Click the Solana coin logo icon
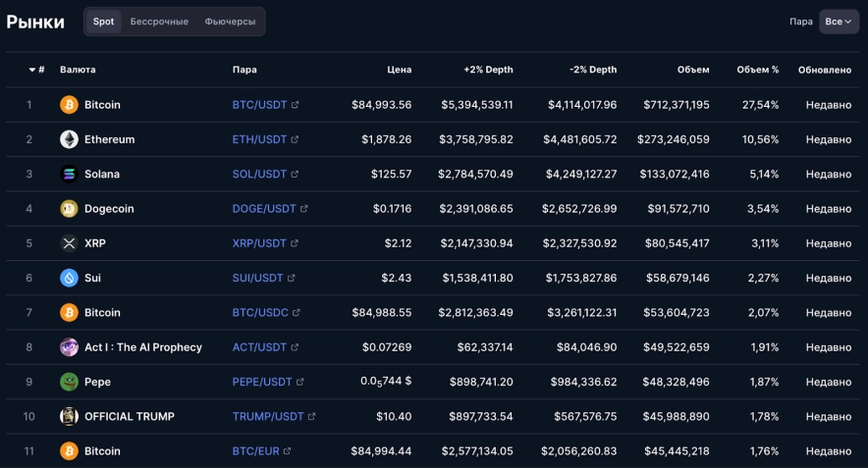This screenshot has width=868, height=468. (x=69, y=174)
